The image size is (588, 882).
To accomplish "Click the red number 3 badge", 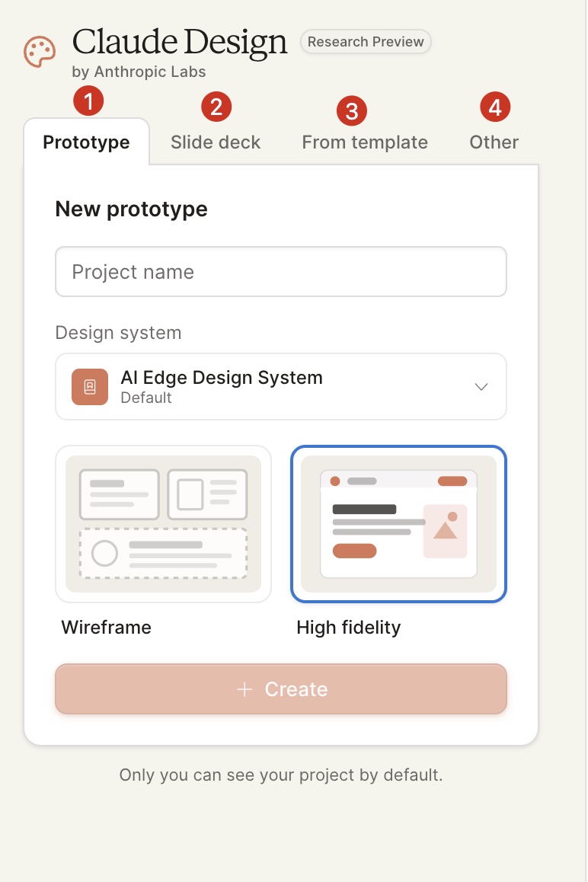I will pyautogui.click(x=352, y=110).
